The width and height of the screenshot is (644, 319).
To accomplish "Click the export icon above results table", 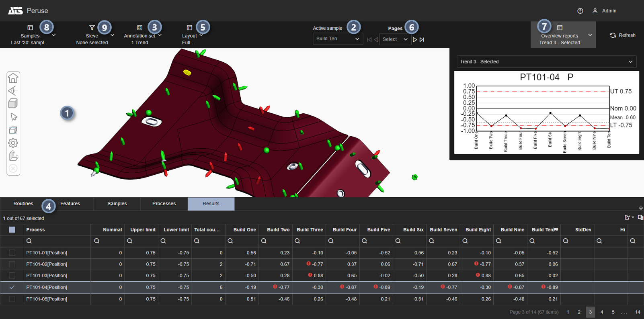I will 628,217.
